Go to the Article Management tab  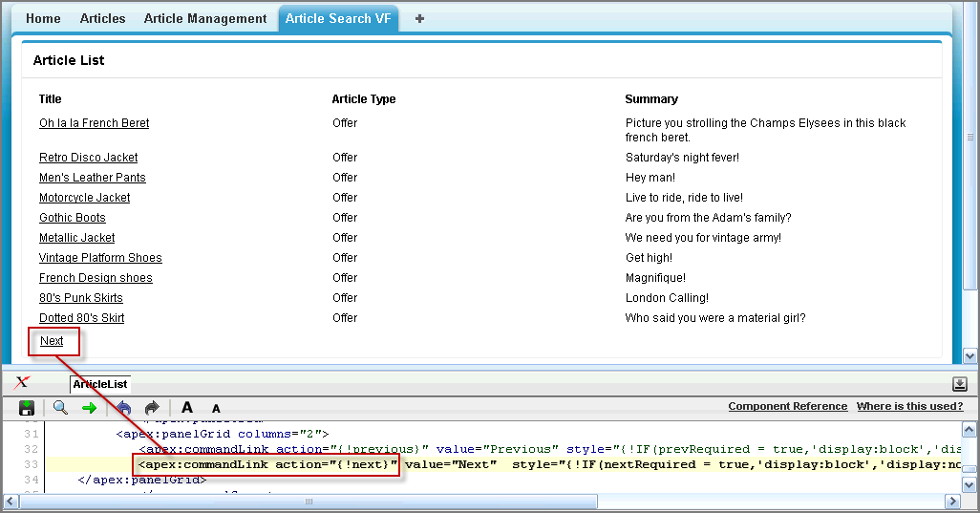205,19
